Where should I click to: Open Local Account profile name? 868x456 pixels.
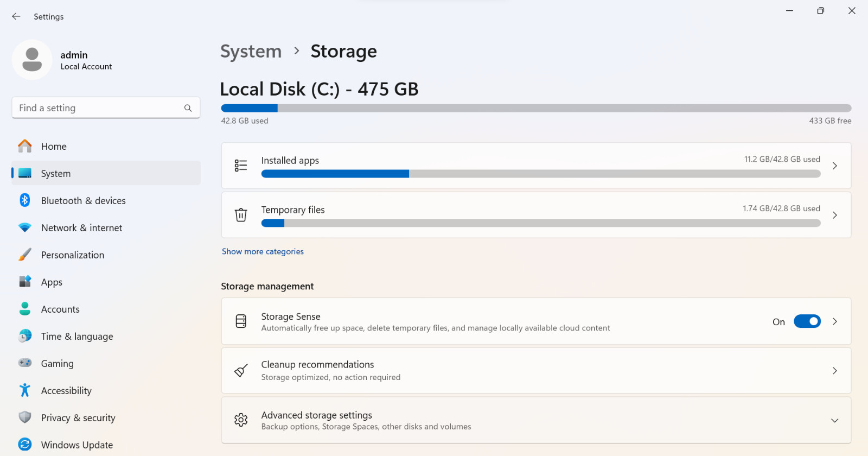[x=86, y=66]
